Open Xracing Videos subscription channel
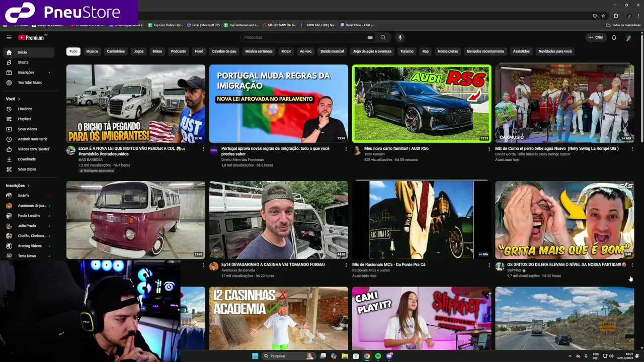The image size is (644, 362). pyautogui.click(x=29, y=246)
